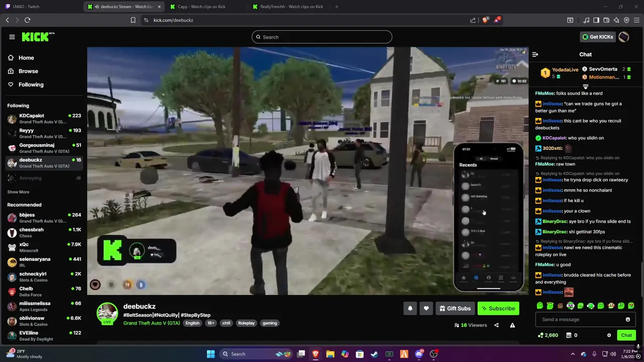Click the Kick logo

click(38, 37)
